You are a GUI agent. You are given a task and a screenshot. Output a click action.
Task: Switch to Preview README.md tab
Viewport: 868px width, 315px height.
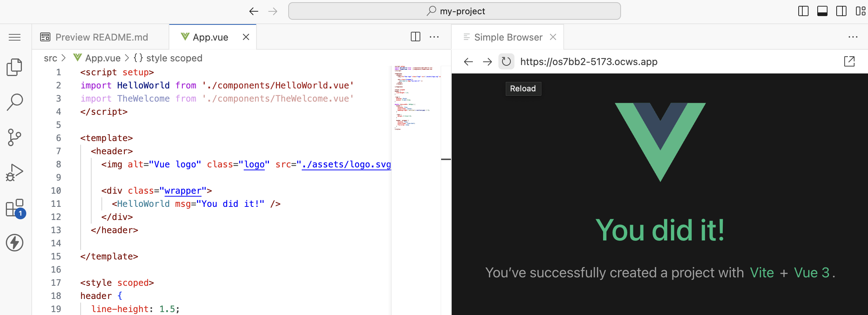tap(101, 37)
